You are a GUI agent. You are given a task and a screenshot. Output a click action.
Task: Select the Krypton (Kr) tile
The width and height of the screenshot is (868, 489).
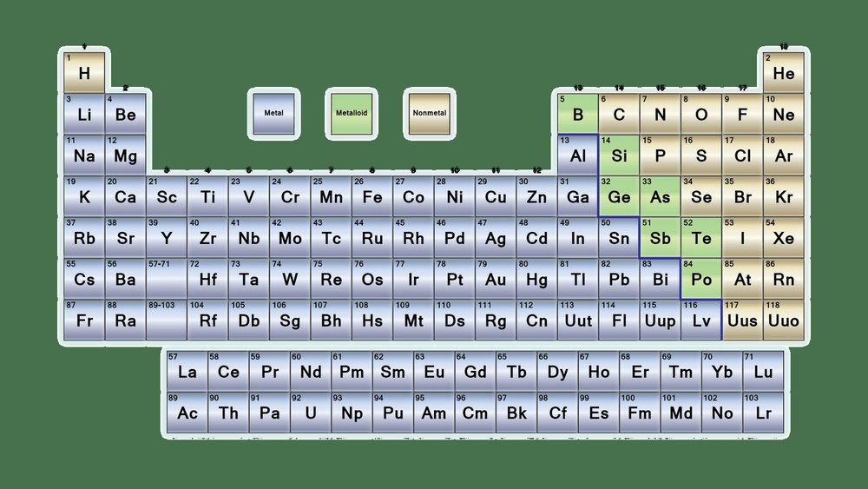[783, 196]
